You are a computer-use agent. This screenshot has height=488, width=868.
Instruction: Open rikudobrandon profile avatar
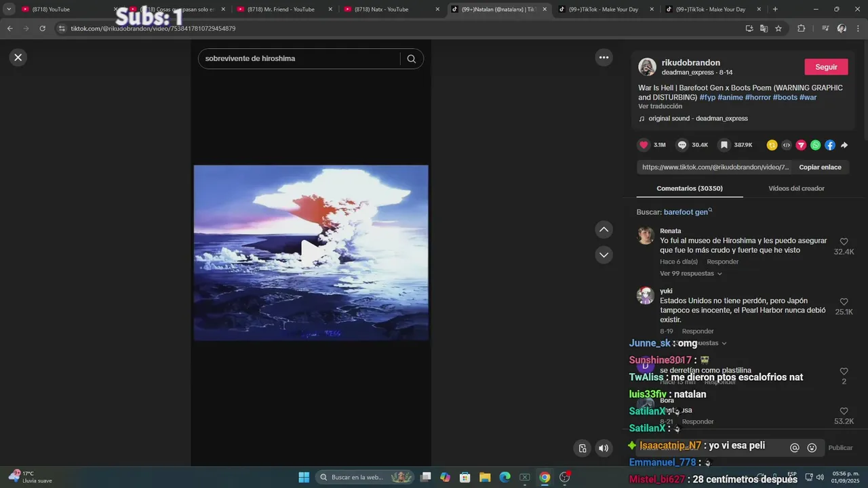pos(647,66)
